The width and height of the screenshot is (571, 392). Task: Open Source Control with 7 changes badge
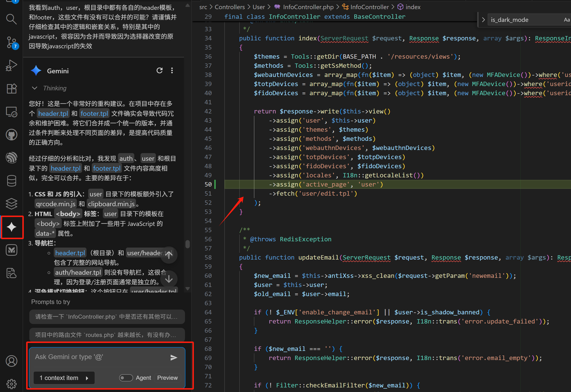coord(11,42)
